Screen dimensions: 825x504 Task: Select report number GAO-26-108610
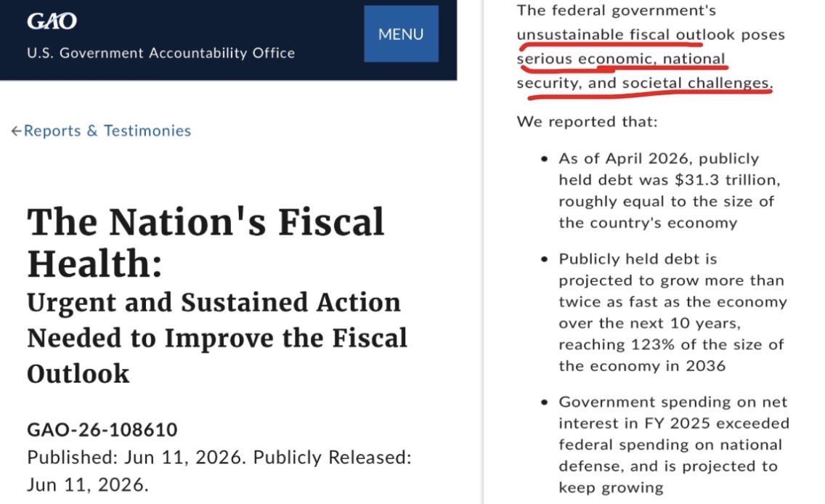(102, 430)
